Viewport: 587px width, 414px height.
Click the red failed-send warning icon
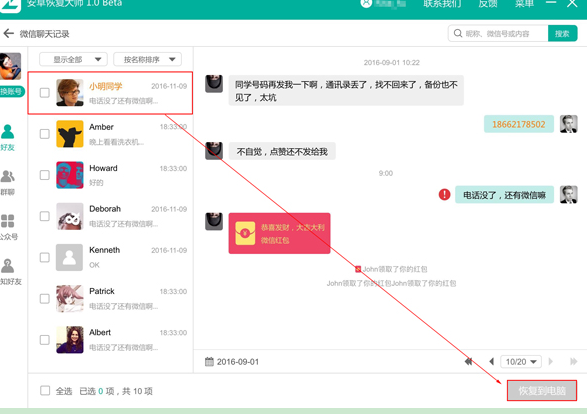pyautogui.click(x=444, y=194)
